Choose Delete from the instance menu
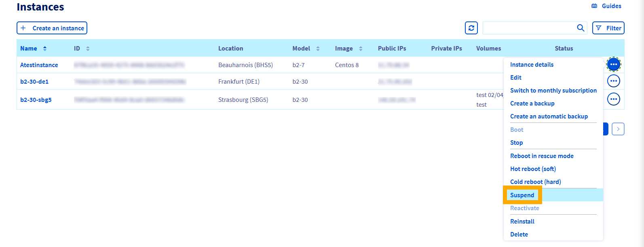644x247 pixels. (x=519, y=234)
